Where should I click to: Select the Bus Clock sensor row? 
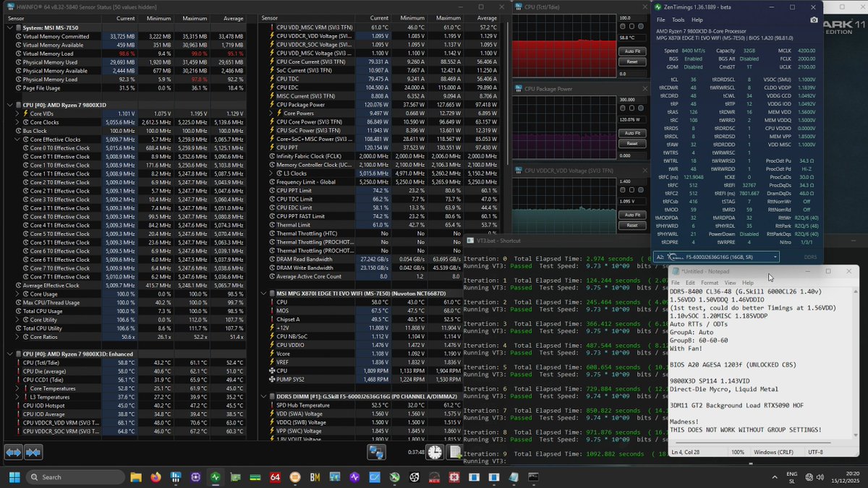point(129,131)
